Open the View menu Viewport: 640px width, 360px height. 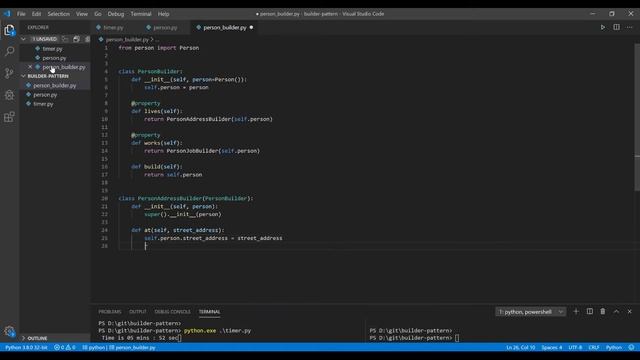click(82, 13)
